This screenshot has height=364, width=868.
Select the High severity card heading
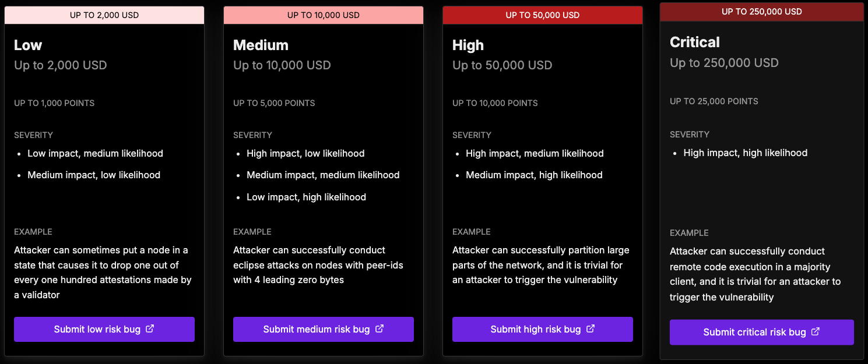point(468,45)
